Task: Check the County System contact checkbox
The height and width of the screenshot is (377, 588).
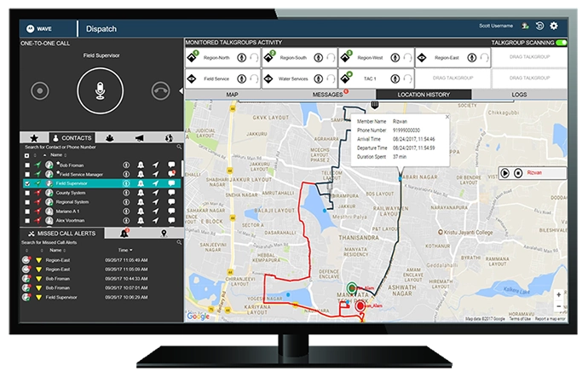Action: pos(27,193)
